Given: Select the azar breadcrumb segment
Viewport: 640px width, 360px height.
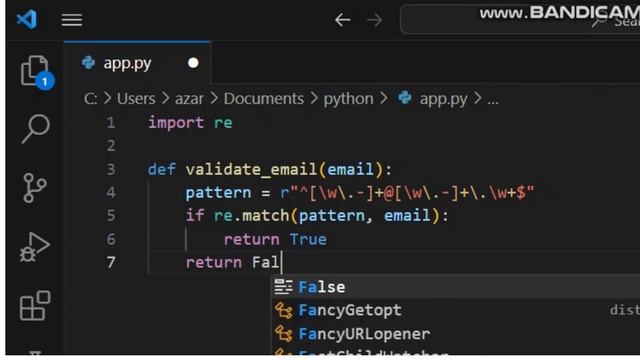Looking at the screenshot, I should (x=189, y=99).
